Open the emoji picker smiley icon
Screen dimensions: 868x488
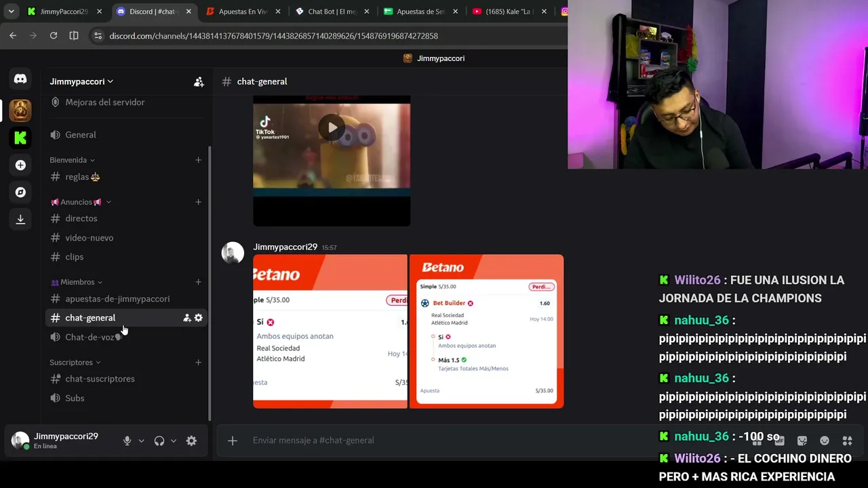(x=825, y=441)
